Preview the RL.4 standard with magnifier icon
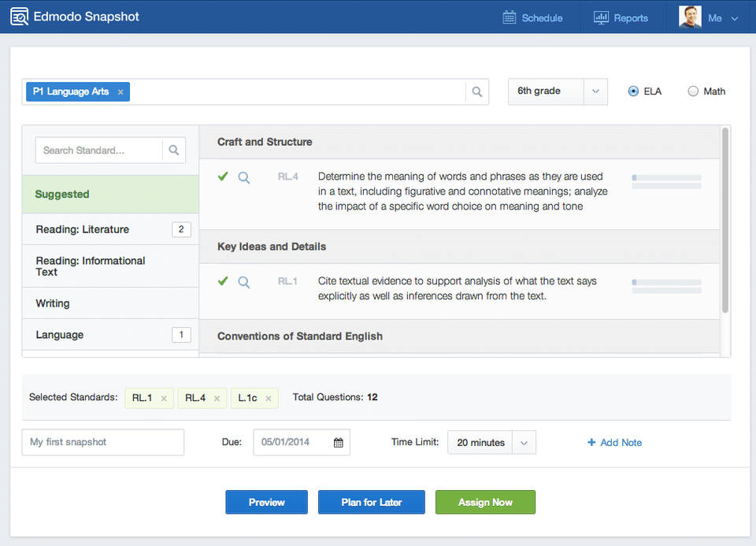The width and height of the screenshot is (756, 546). (244, 178)
